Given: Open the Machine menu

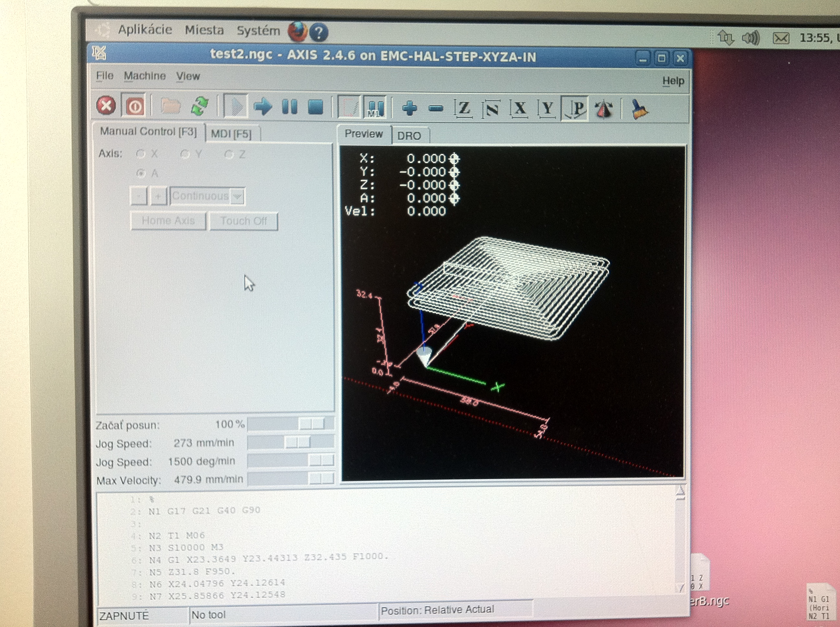Looking at the screenshot, I should (144, 76).
